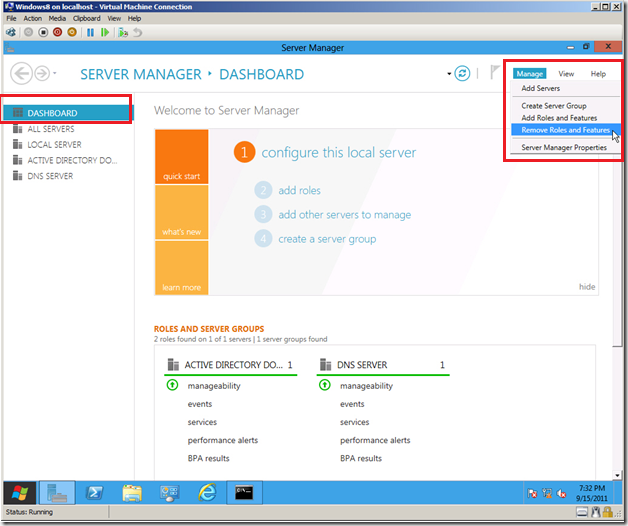The image size is (628, 526).
Task: Click BPA results under Active Directory
Action: click(208, 458)
